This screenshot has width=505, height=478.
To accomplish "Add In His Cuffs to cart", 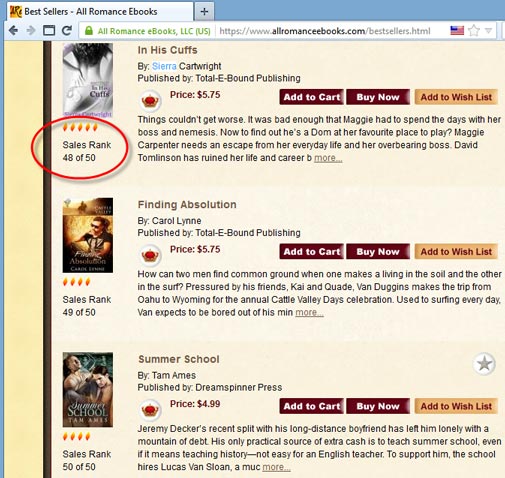I will click(311, 97).
